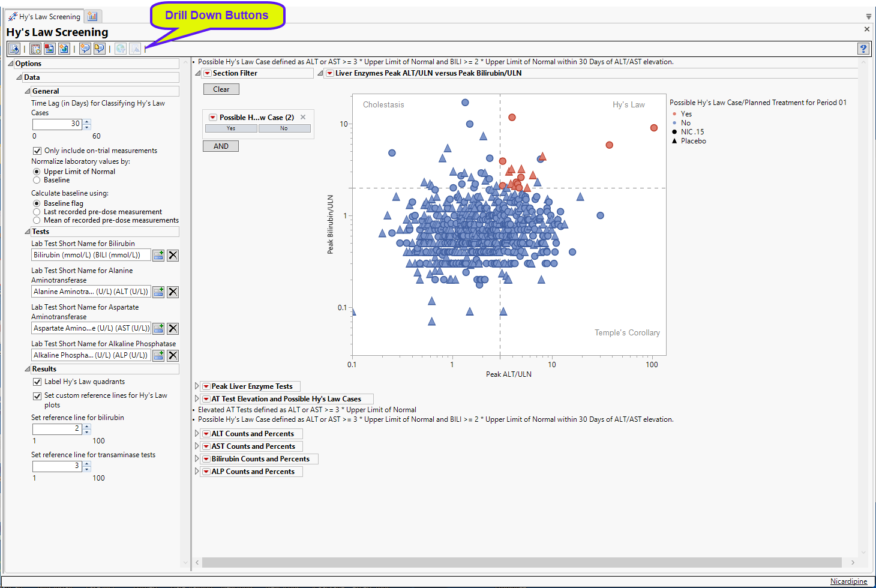Switch to the second tab with chart icon
This screenshot has height=588, width=876.
tap(92, 16)
